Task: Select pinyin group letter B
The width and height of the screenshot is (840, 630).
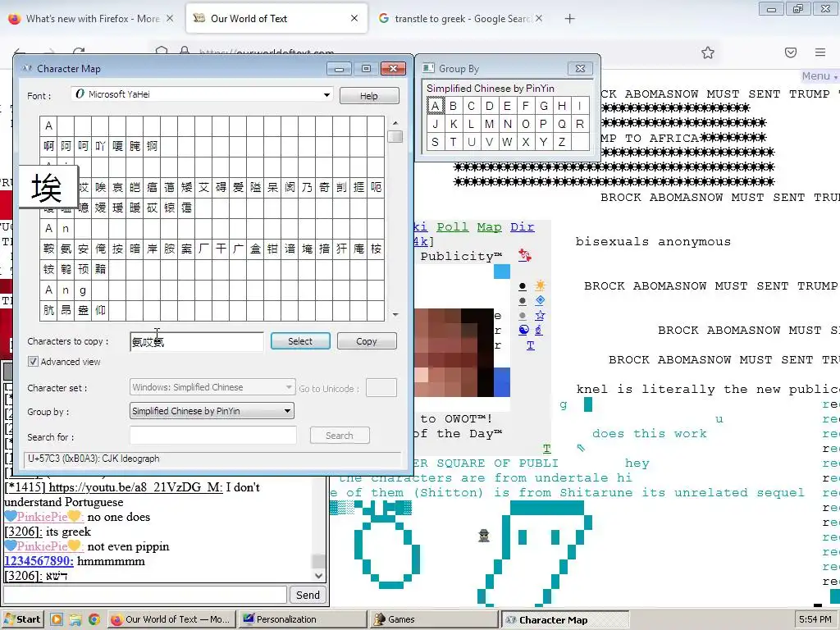Action: coord(453,106)
